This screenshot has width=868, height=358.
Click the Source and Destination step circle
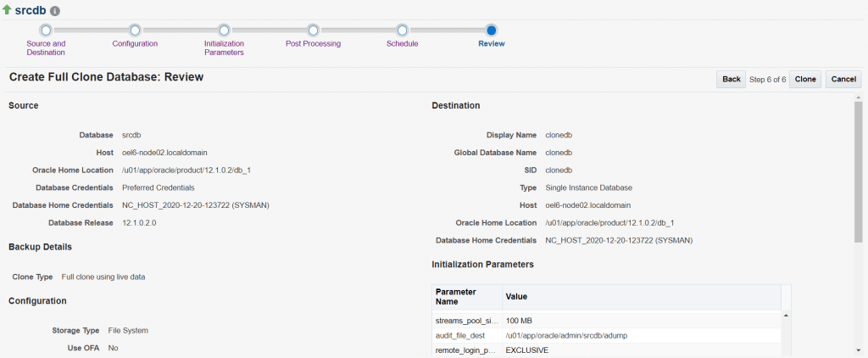(46, 31)
